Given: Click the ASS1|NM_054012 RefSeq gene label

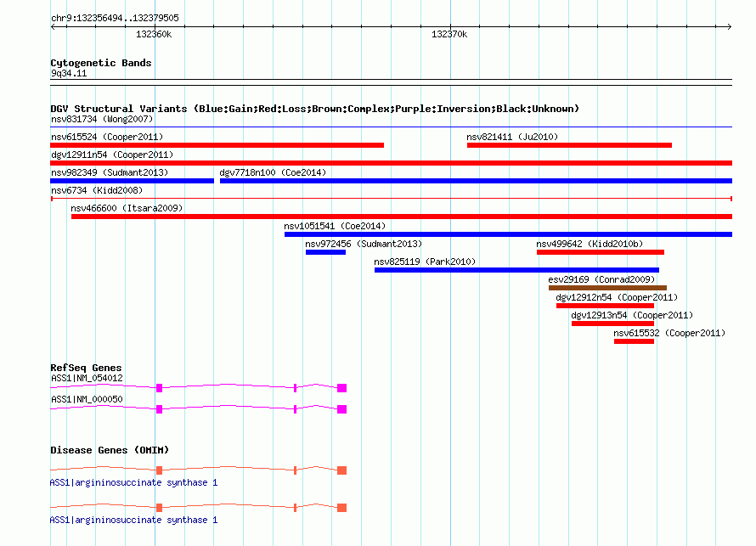Looking at the screenshot, I should point(87,379).
